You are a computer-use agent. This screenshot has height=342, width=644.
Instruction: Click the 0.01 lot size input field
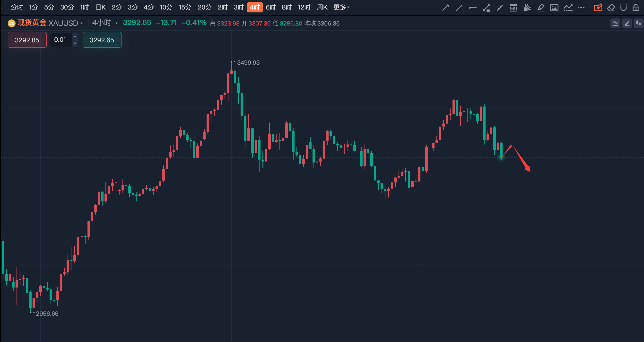click(61, 40)
